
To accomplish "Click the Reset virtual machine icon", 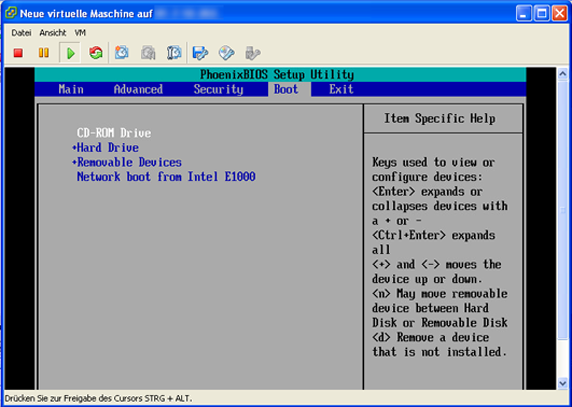I will pyautogui.click(x=96, y=53).
